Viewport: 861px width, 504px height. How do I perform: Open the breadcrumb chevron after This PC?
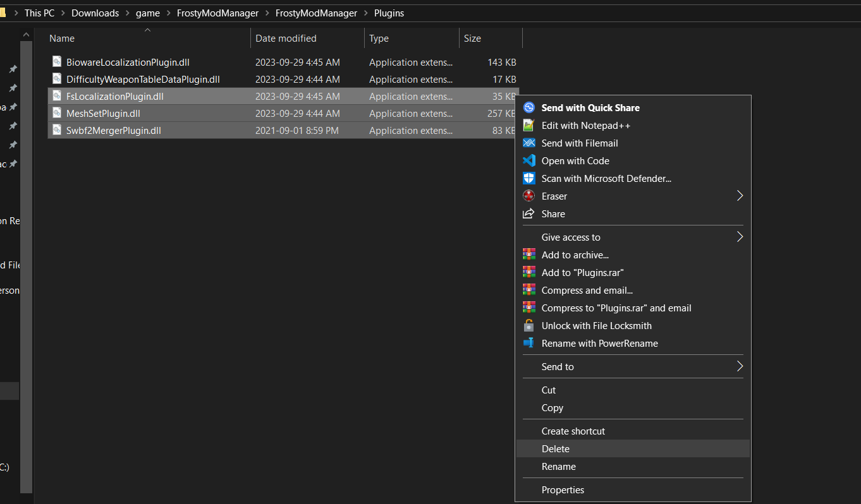click(x=63, y=13)
